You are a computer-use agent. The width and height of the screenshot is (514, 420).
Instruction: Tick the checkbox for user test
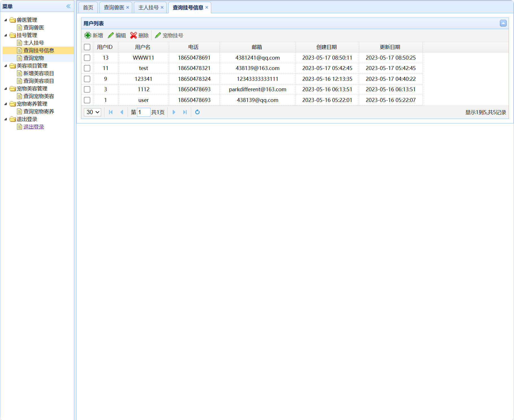pos(87,68)
